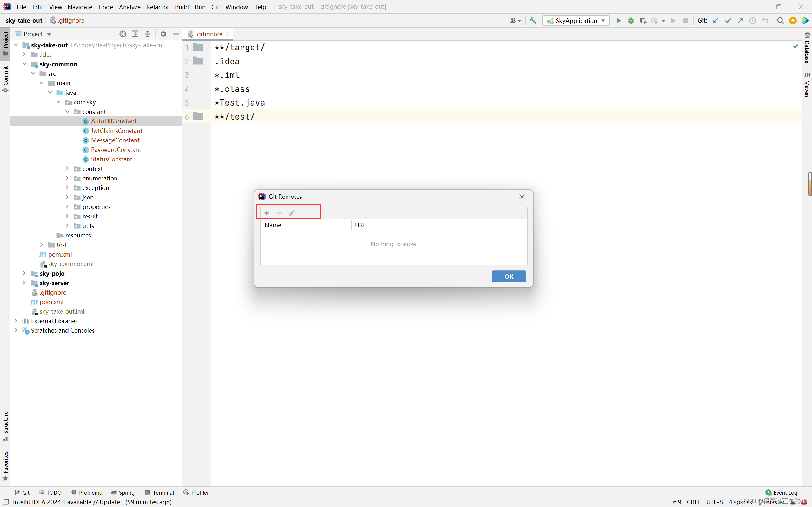Click the plus icon to add Git remote
The height and width of the screenshot is (507, 812).
tap(267, 213)
